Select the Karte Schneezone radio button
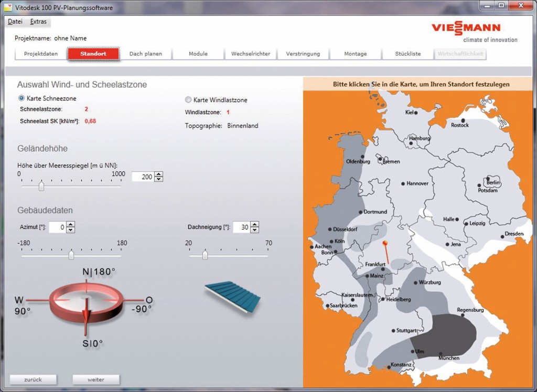The image size is (537, 392). tap(22, 98)
